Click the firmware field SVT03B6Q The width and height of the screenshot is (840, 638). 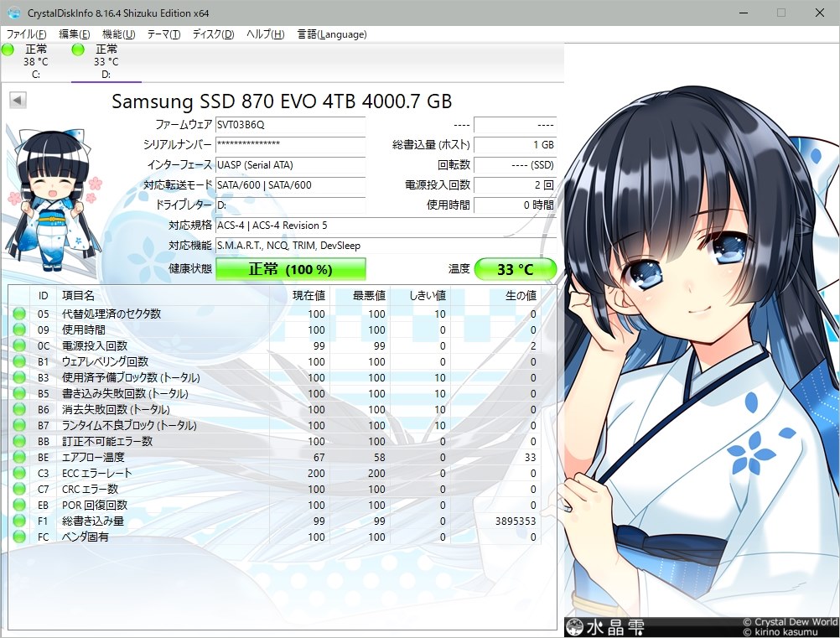pos(290,125)
